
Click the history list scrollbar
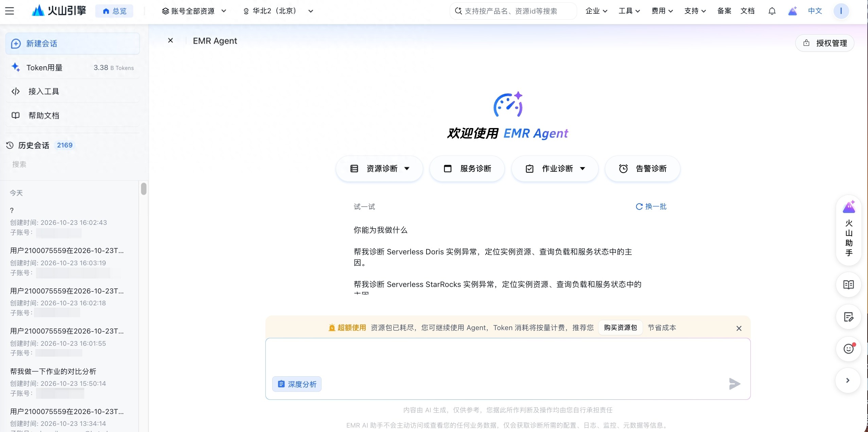click(144, 189)
